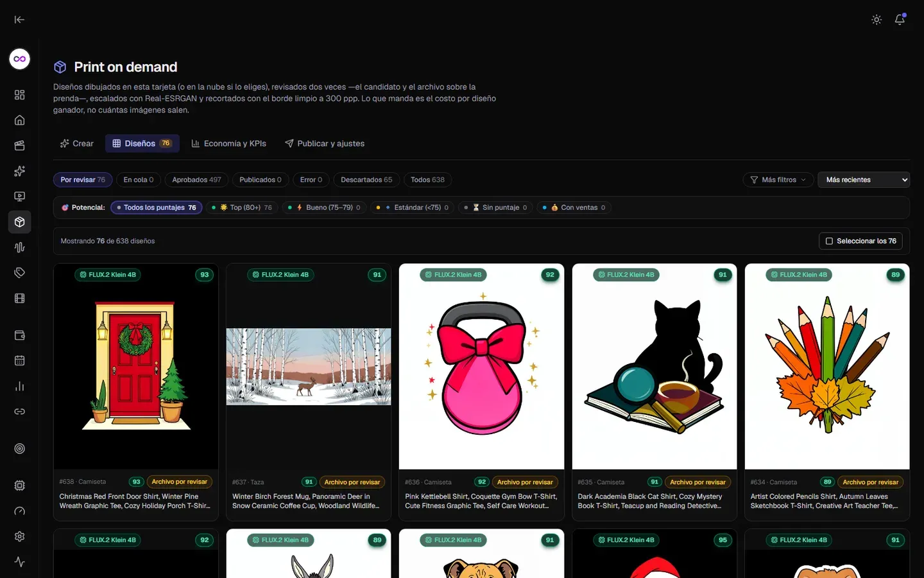Toggle the light theme sun icon
Viewport: 924px width, 578px height.
[877, 20]
